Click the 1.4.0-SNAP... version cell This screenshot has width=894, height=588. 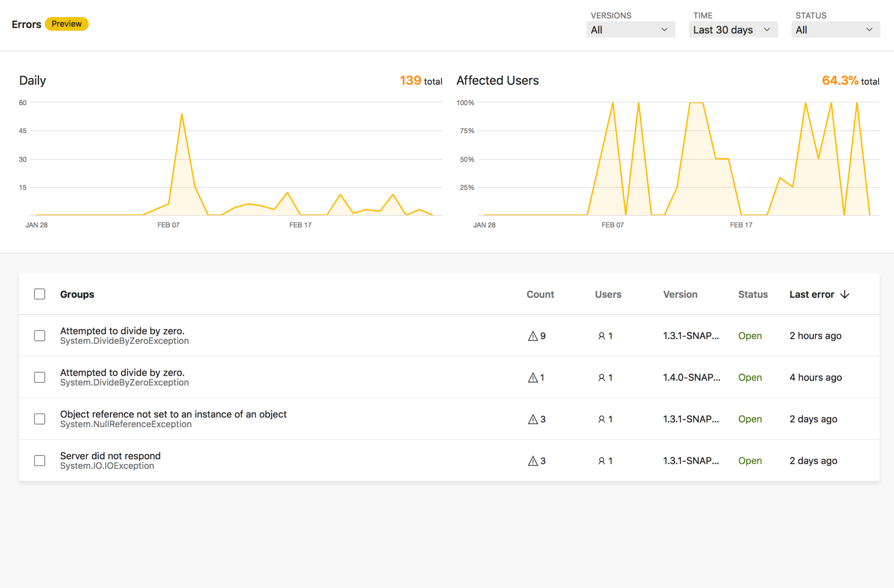691,378
